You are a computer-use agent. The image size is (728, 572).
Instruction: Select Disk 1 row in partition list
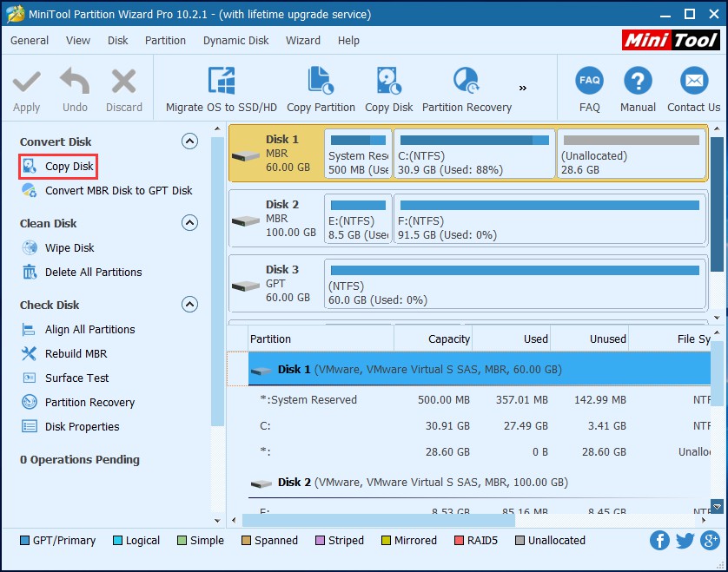pos(480,369)
